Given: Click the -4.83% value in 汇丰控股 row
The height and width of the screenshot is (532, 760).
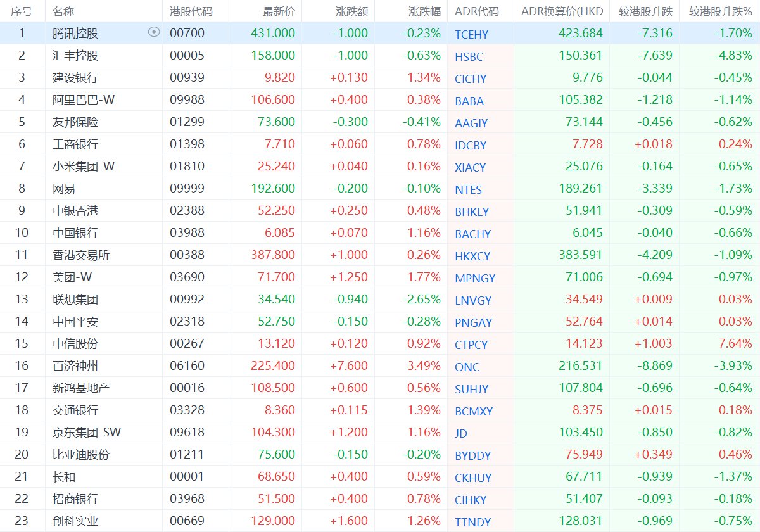Looking at the screenshot, I should pyautogui.click(x=733, y=55).
